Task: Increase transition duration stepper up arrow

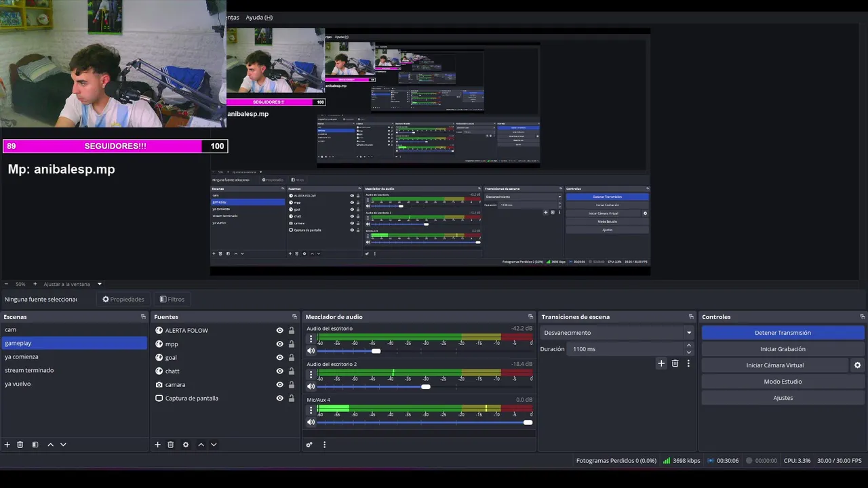Action: click(x=689, y=346)
